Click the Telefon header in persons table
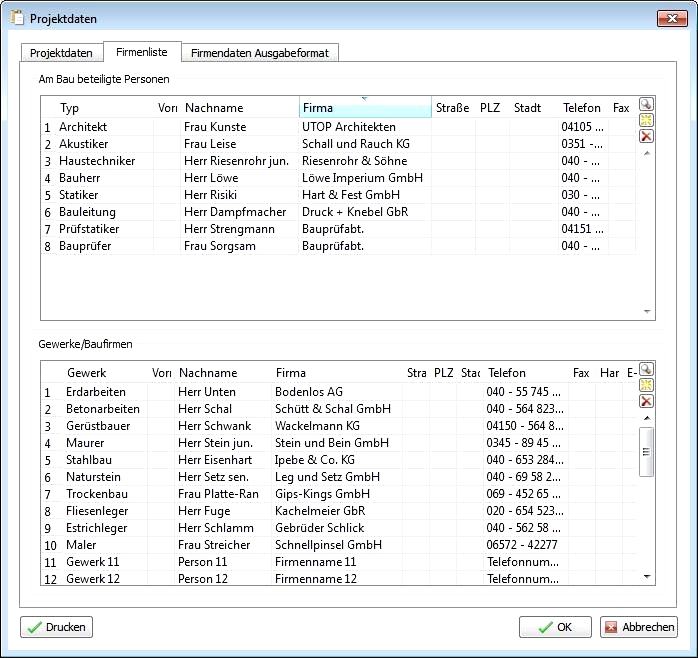The width and height of the screenshot is (698, 658). point(582,108)
